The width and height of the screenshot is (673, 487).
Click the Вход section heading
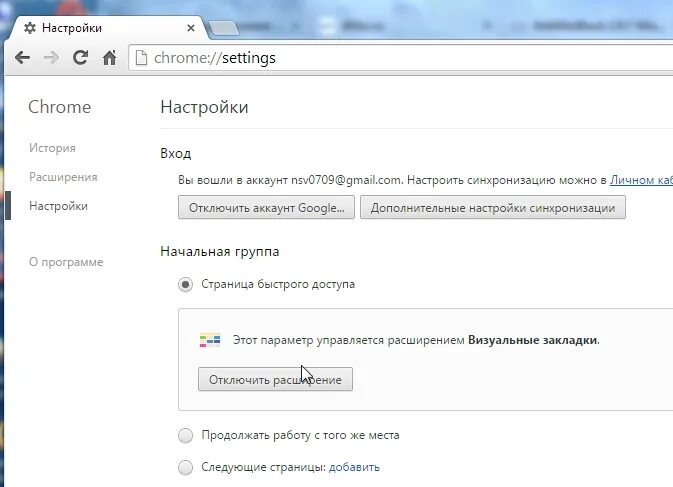pyautogui.click(x=176, y=153)
